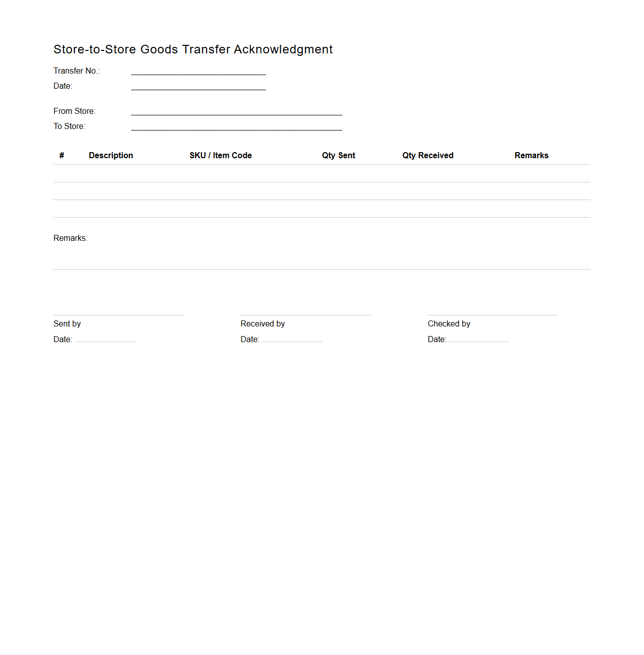Click the first empty table row
644x655 pixels.
321,173
